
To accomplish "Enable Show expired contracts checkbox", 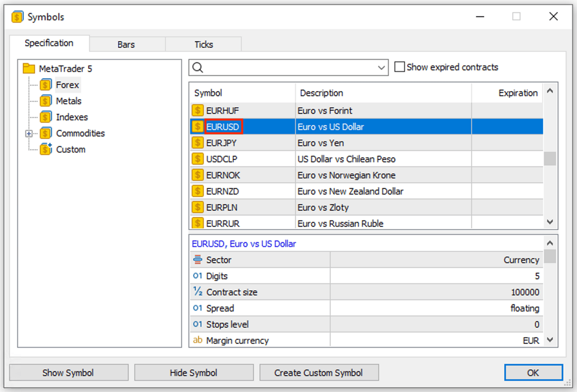I will coord(399,67).
